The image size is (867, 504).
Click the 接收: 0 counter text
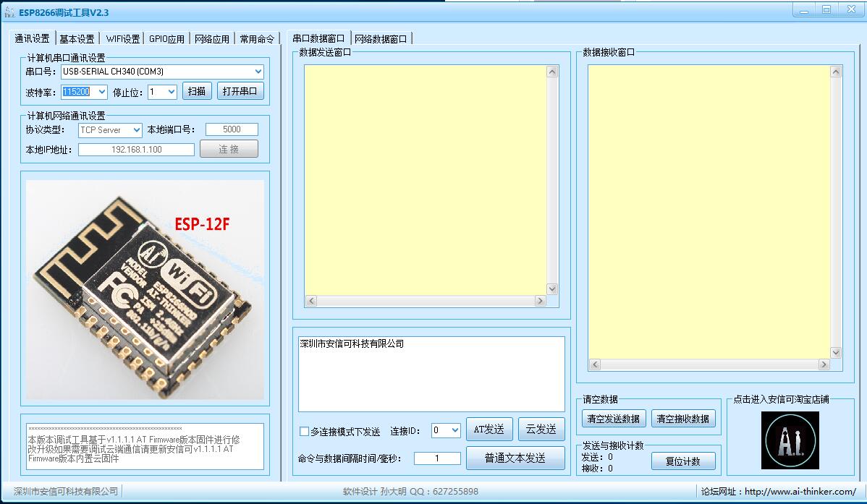(x=597, y=468)
